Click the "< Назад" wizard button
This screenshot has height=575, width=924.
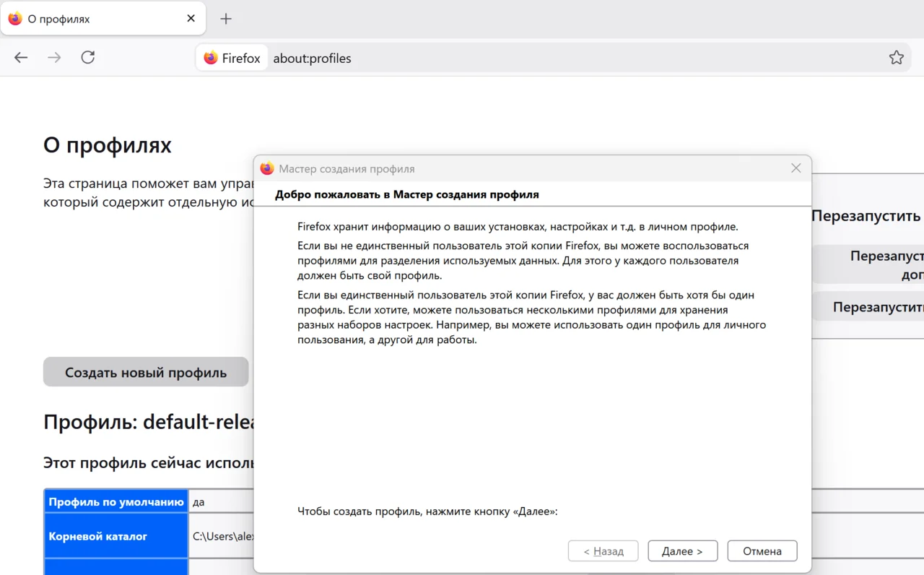[603, 551]
